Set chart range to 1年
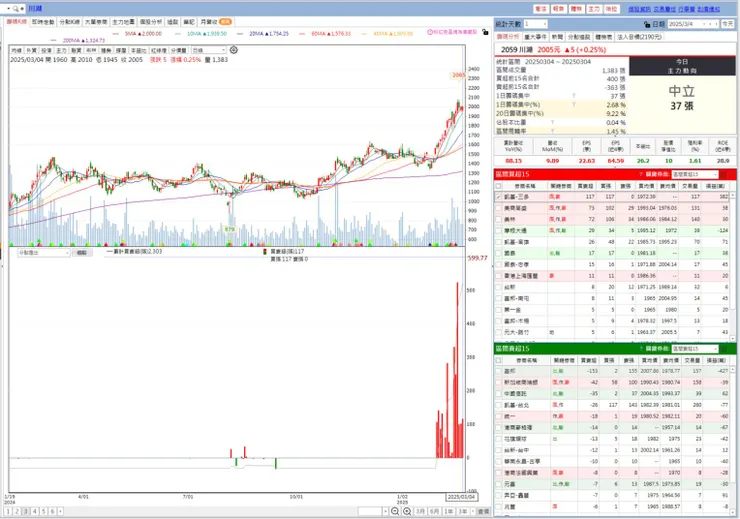 (448, 511)
